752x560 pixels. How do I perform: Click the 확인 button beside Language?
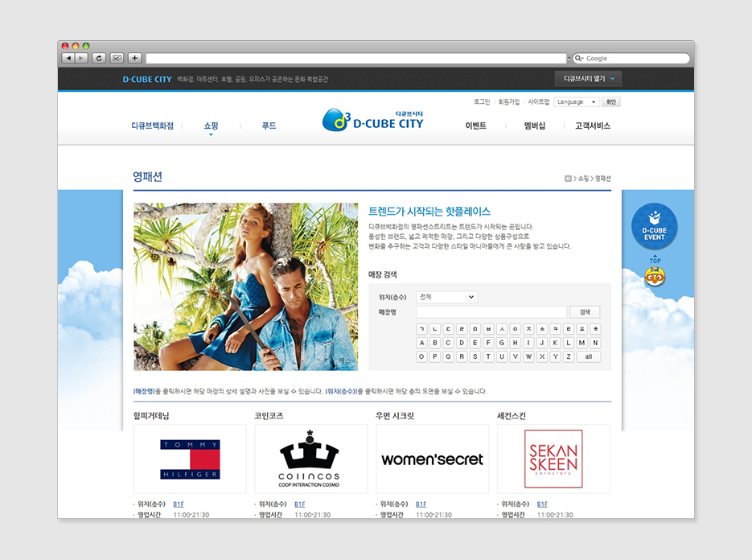(x=611, y=101)
